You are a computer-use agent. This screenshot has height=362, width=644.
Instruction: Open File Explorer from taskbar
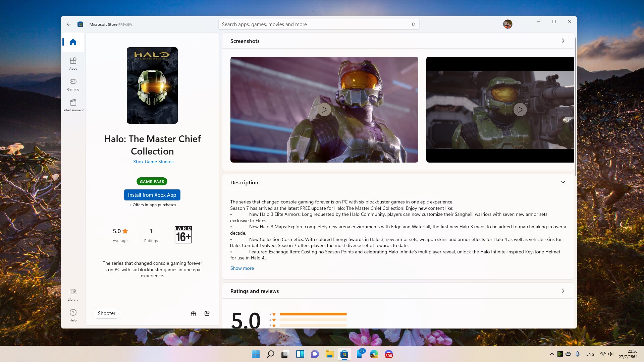coord(329,354)
